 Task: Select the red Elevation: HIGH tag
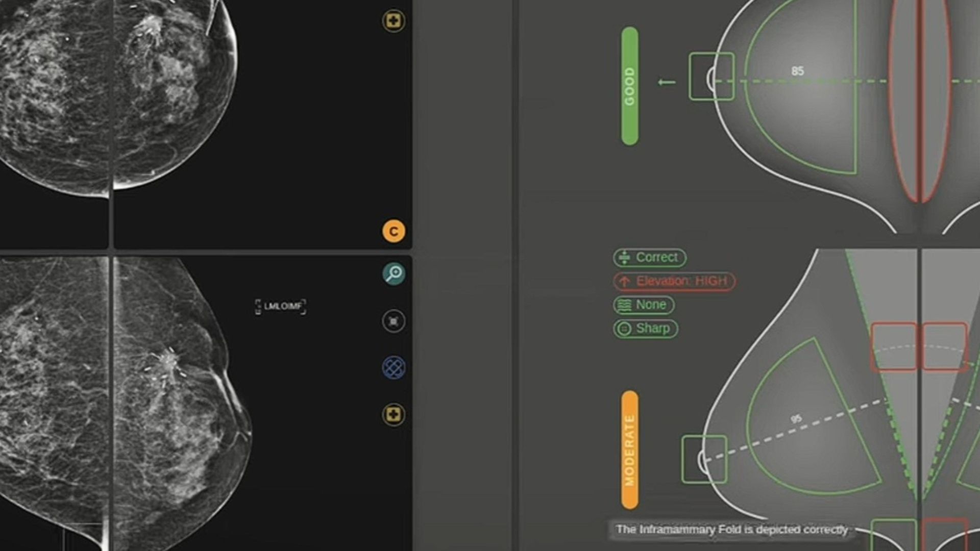tap(674, 281)
